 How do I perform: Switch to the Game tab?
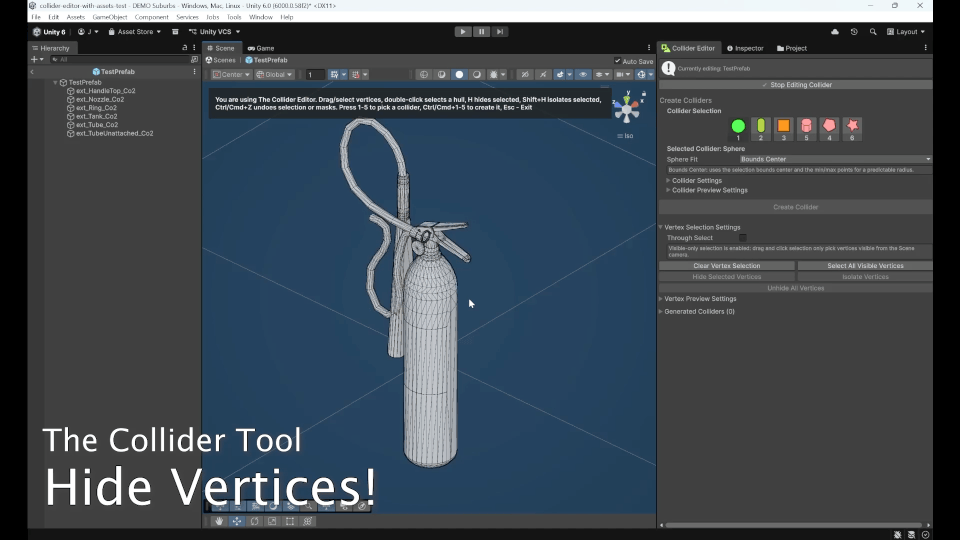261,48
